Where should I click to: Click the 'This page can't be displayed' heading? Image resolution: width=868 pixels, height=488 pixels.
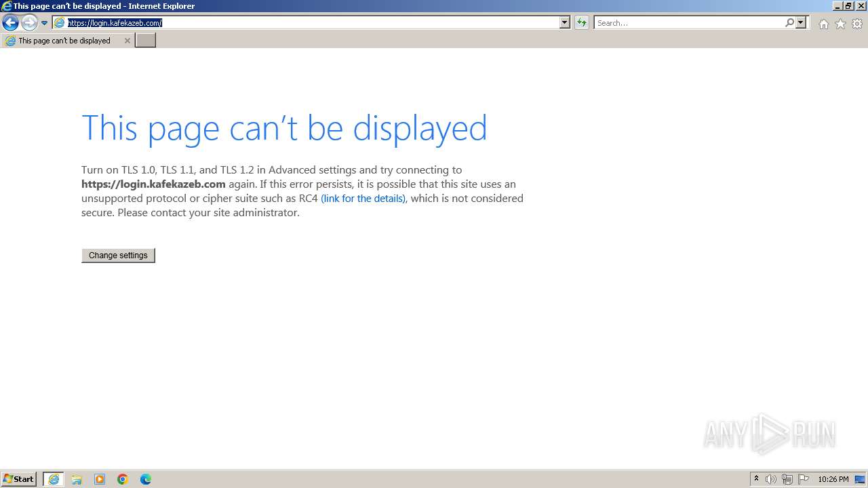tap(284, 129)
